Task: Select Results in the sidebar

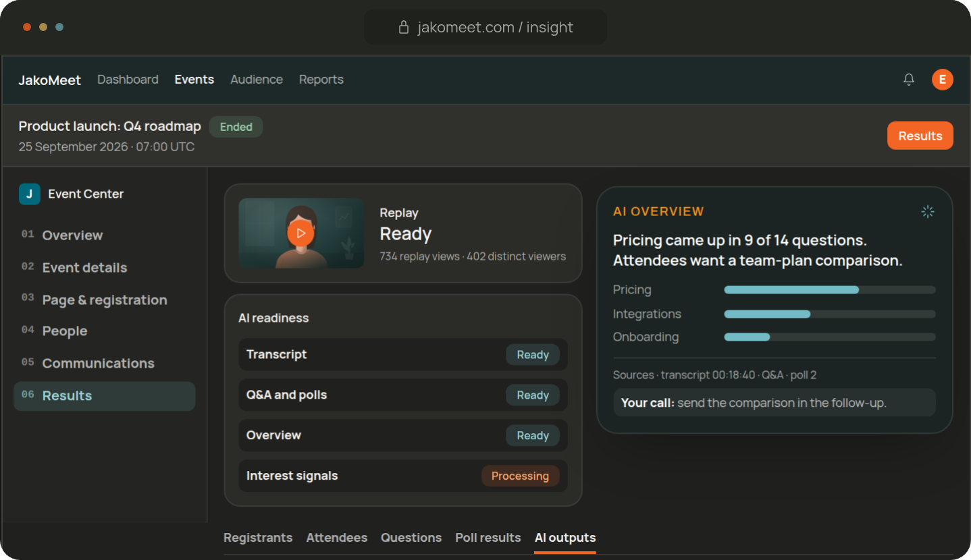Action: (105, 396)
